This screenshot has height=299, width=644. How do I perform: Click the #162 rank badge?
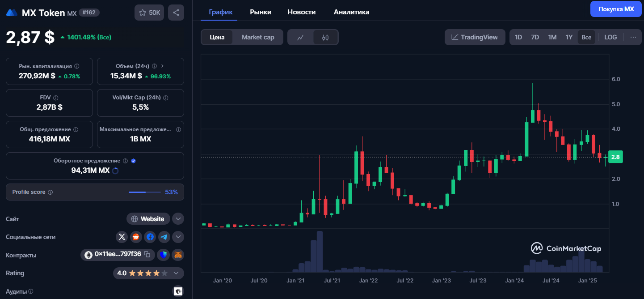click(89, 13)
